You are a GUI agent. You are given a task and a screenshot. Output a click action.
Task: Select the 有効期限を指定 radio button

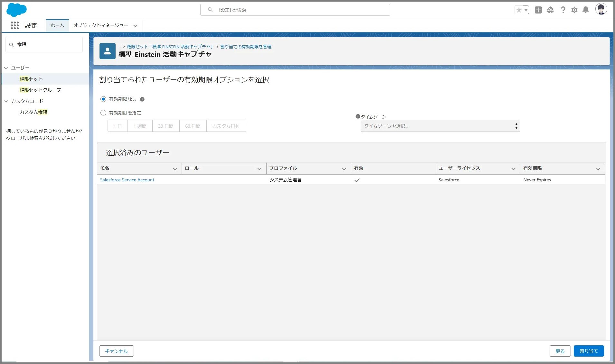click(x=103, y=113)
